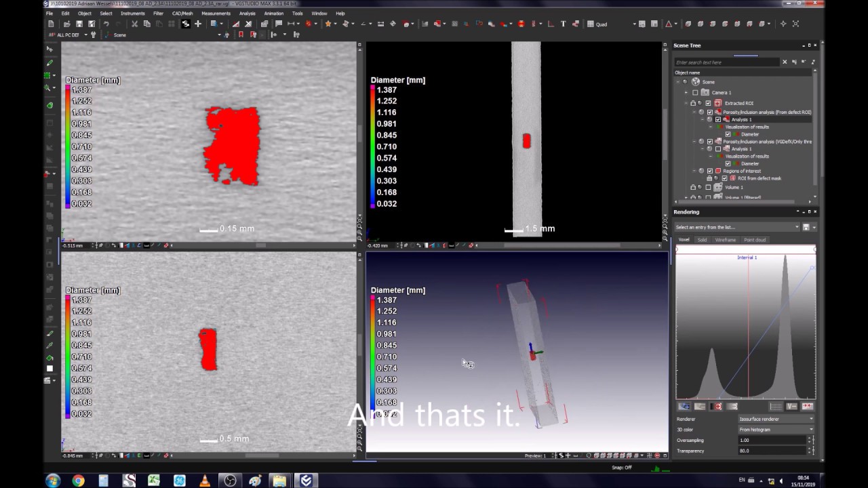Click the Preview: 1 label in the 3D view
This screenshot has height=488, width=868.
(x=535, y=455)
